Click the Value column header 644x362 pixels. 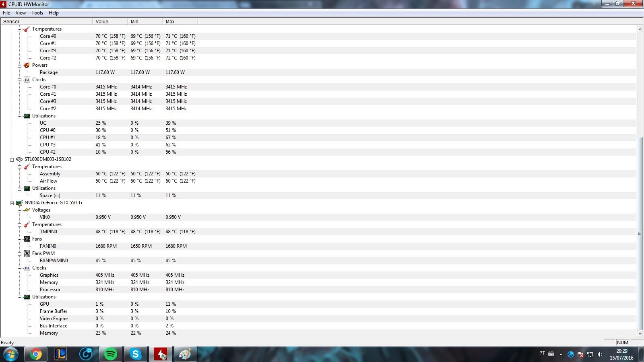click(x=110, y=22)
